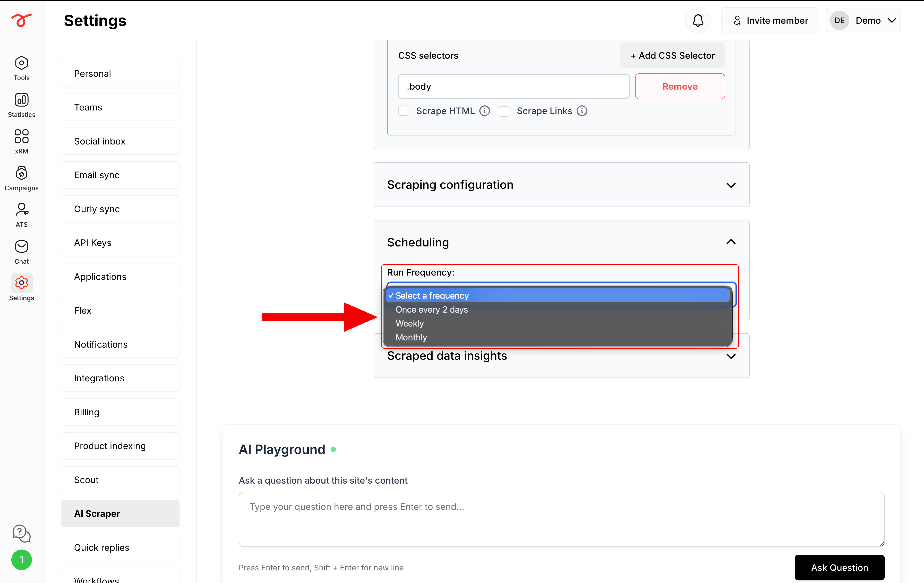The height and width of the screenshot is (583, 924).
Task: Click the red logo icon
Action: [21, 20]
